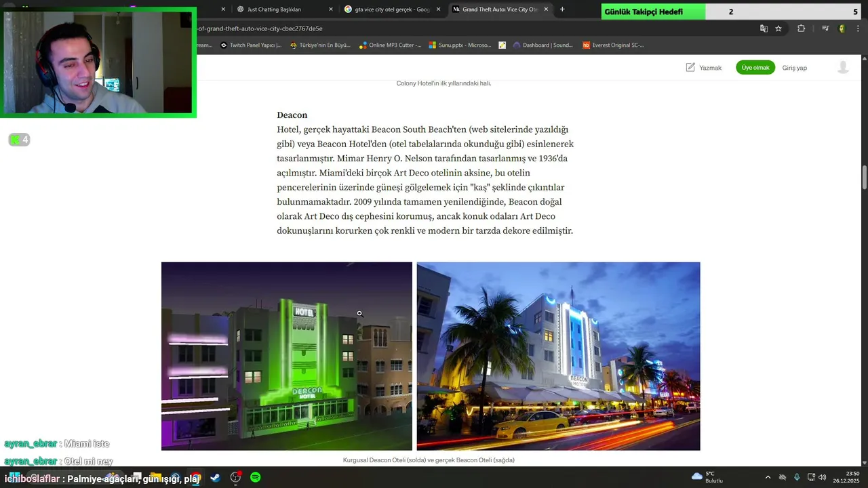
Task: Open the weather widget showing 5°C Bulutlu
Action: pos(707,477)
